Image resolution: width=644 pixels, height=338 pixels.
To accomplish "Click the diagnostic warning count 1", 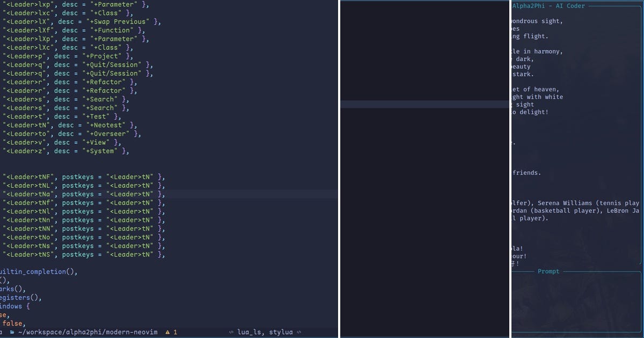I will click(175, 332).
